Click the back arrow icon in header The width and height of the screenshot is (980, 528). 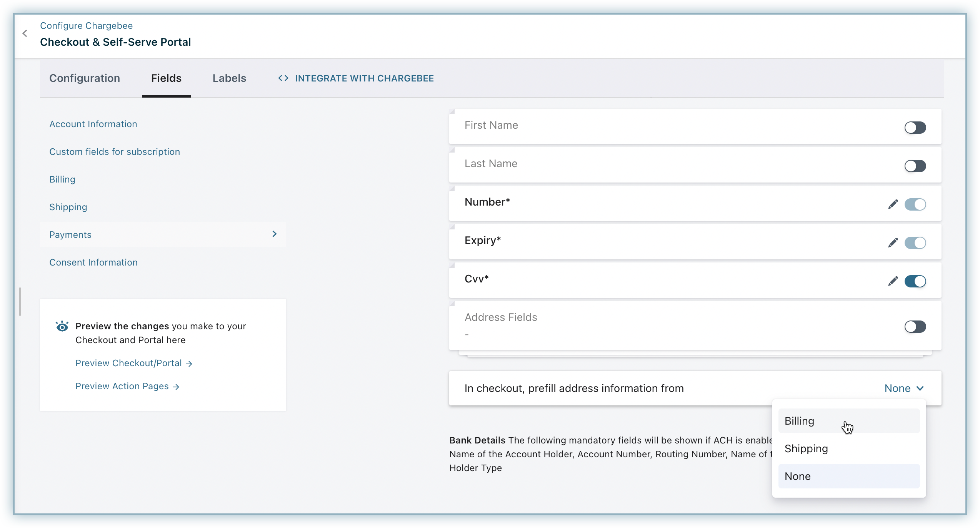(25, 33)
